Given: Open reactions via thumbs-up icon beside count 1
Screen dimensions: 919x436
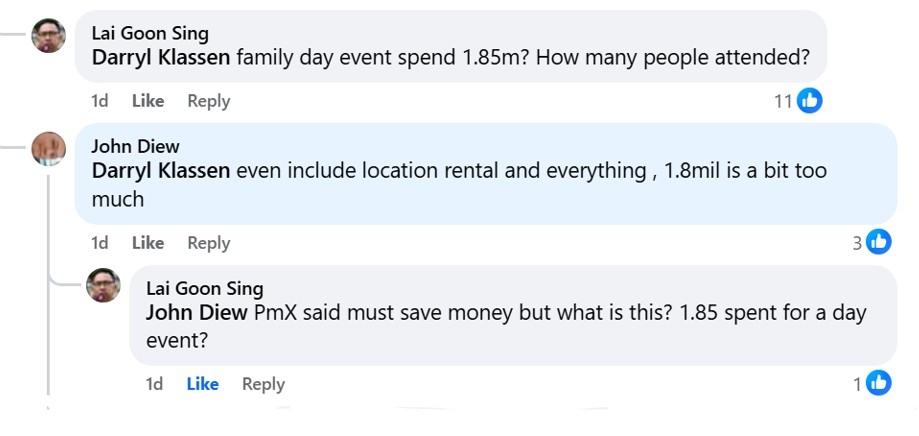Looking at the screenshot, I should click(x=878, y=382).
